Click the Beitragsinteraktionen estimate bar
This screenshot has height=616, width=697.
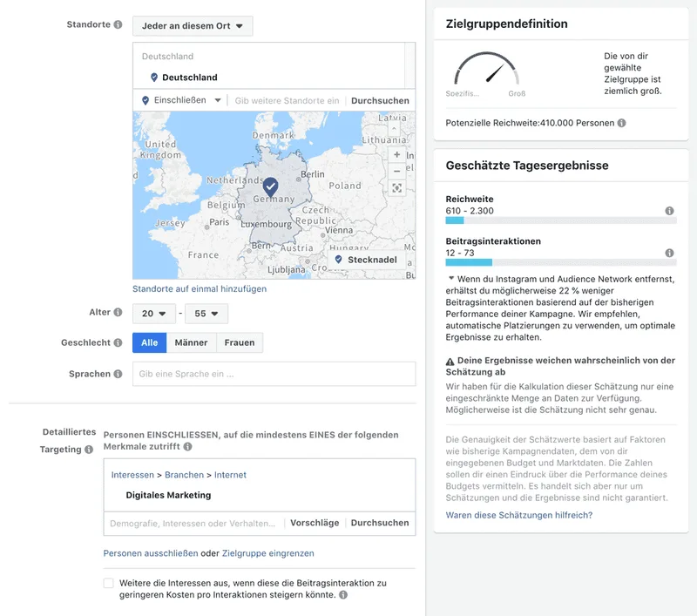(561, 262)
